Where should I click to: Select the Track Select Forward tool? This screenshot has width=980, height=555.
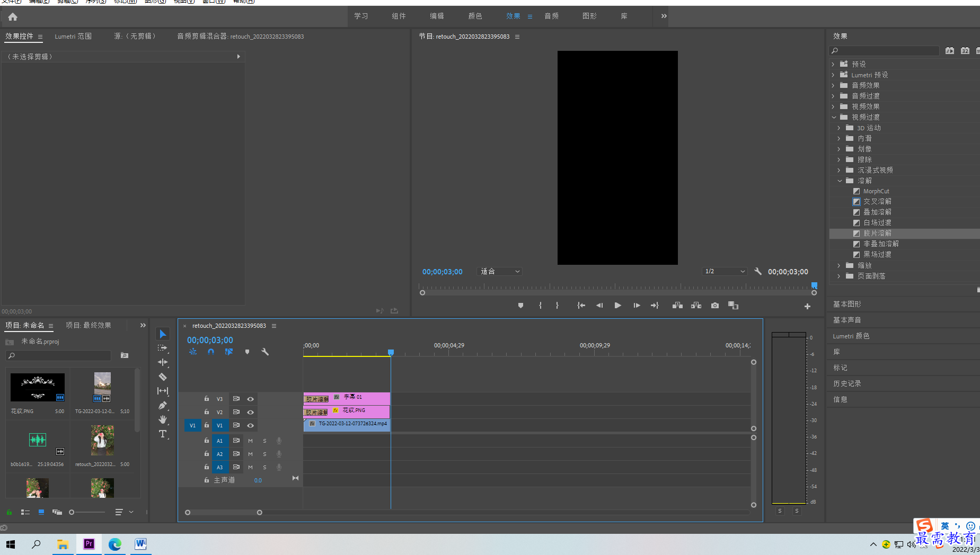click(x=163, y=348)
